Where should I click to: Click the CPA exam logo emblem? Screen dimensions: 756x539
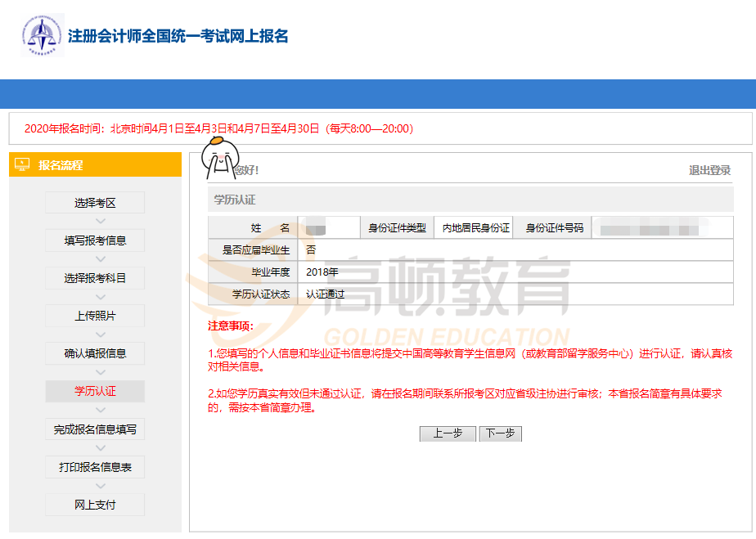pos(43,36)
